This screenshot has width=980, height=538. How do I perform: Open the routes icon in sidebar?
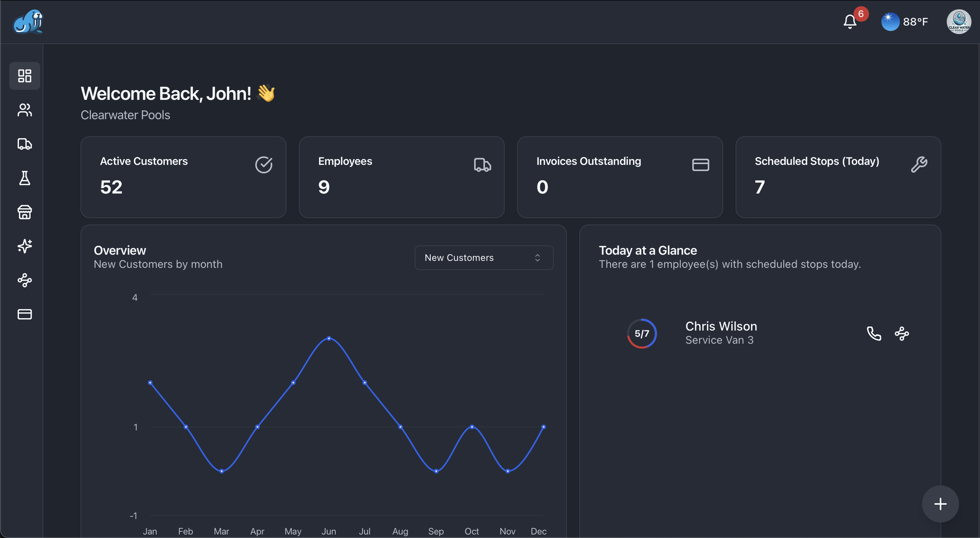pyautogui.click(x=25, y=280)
